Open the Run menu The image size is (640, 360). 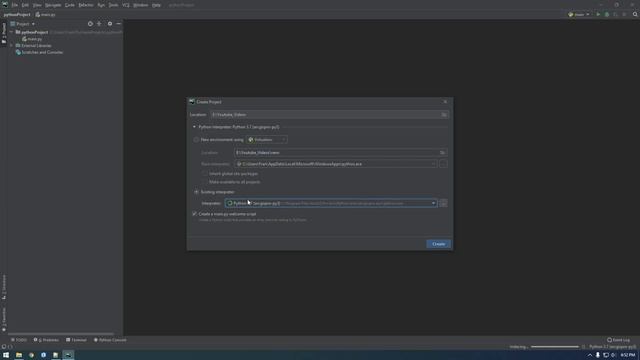[x=101, y=5]
